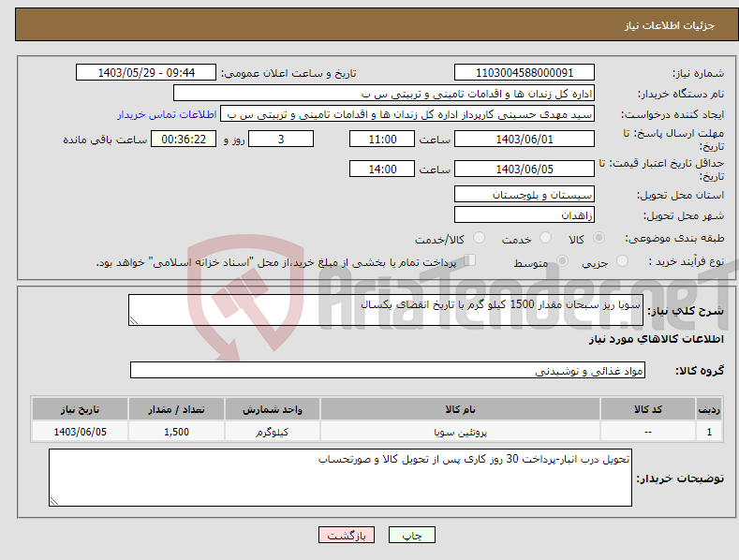739x560 pixels.
Task: Click the validity time 14:00 field
Action: (x=382, y=169)
